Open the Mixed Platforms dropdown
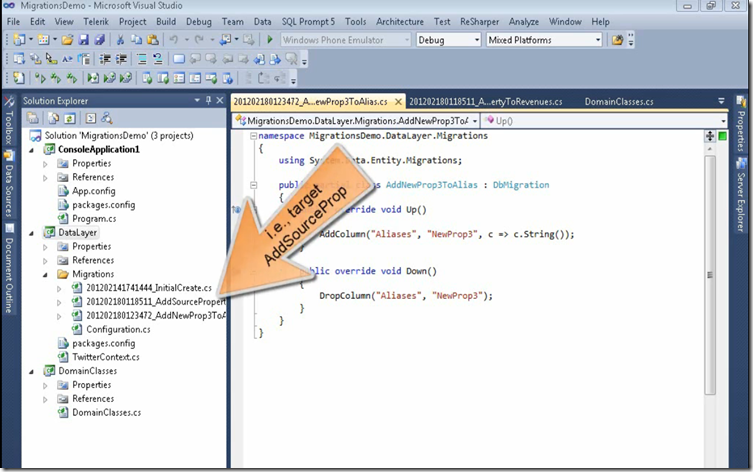This screenshot has width=753, height=472. (544, 40)
